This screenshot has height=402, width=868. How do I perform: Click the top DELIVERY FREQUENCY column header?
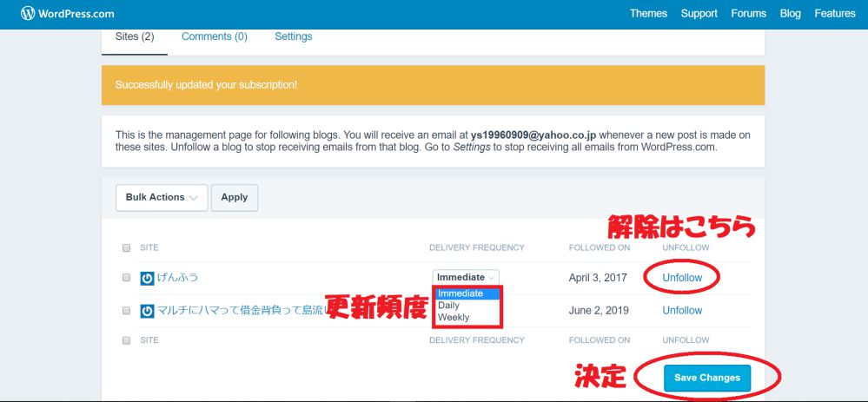click(x=477, y=247)
